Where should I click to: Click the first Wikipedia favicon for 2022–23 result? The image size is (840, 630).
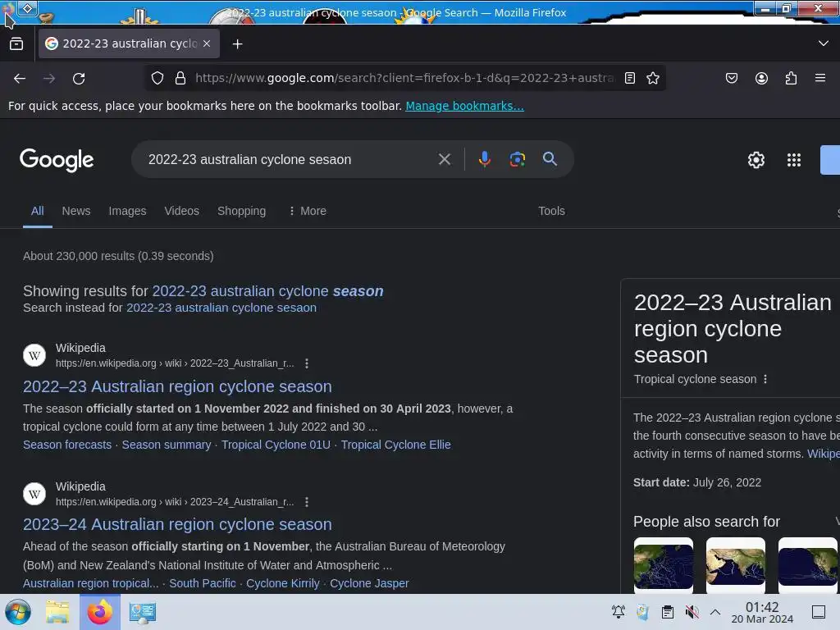(x=34, y=355)
